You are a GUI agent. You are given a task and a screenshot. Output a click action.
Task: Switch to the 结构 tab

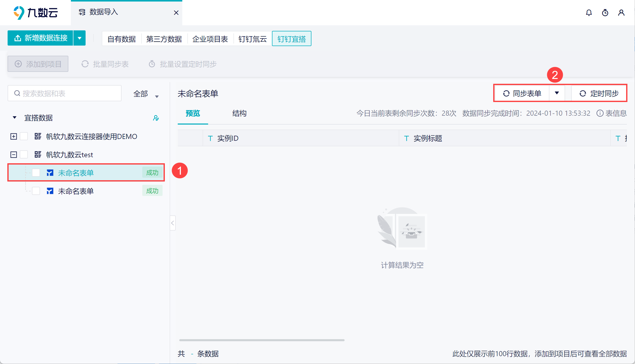pyautogui.click(x=239, y=113)
